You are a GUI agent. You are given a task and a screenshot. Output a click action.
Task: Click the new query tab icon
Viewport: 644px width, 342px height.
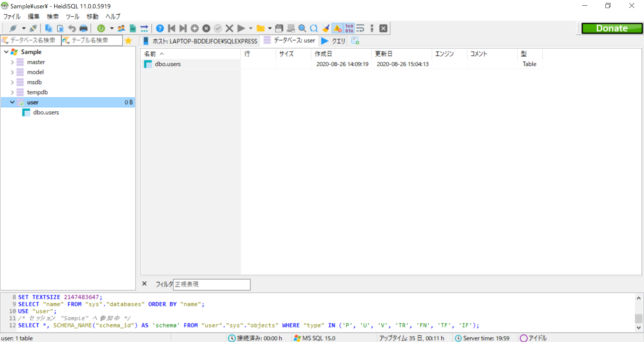click(355, 41)
